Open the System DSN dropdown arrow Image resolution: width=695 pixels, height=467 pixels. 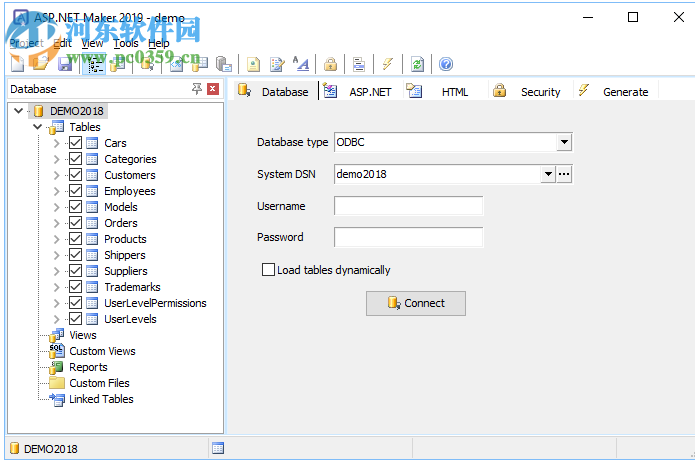pyautogui.click(x=548, y=174)
